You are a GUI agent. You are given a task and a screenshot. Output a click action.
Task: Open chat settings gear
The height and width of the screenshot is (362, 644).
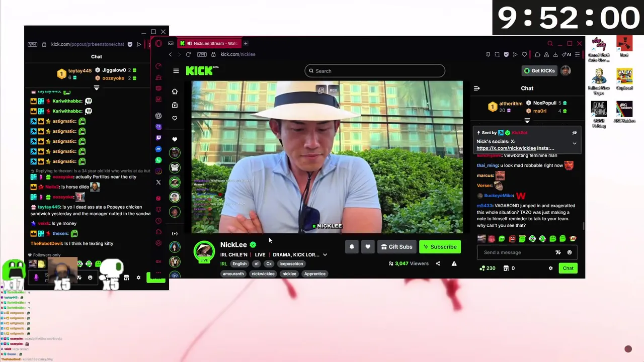(550, 268)
